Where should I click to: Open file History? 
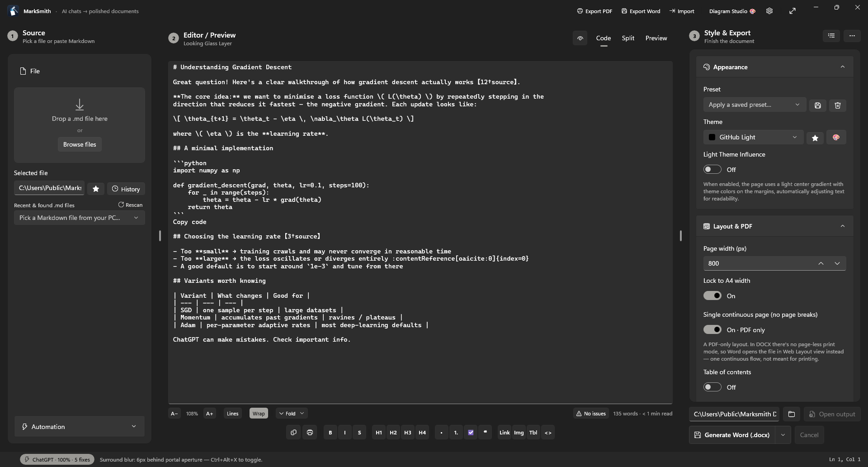click(126, 189)
